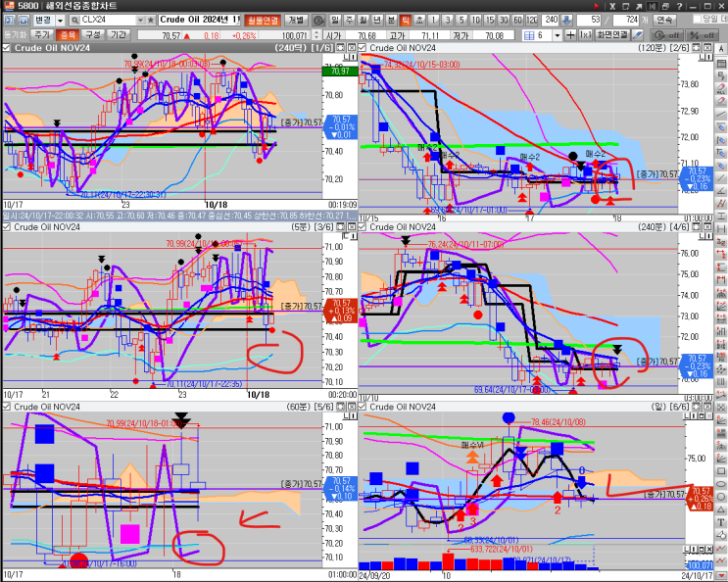
Task: Select the 구성 sync option
Action: coord(93,35)
